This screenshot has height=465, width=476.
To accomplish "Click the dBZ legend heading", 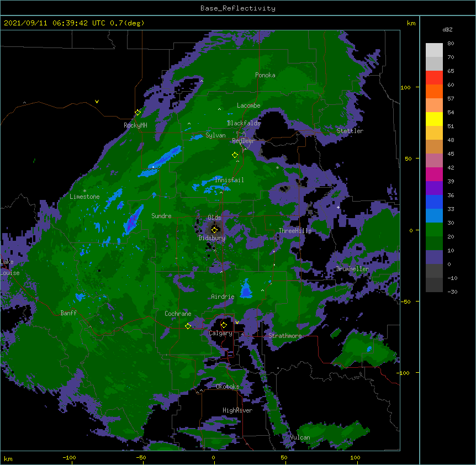I will click(447, 29).
